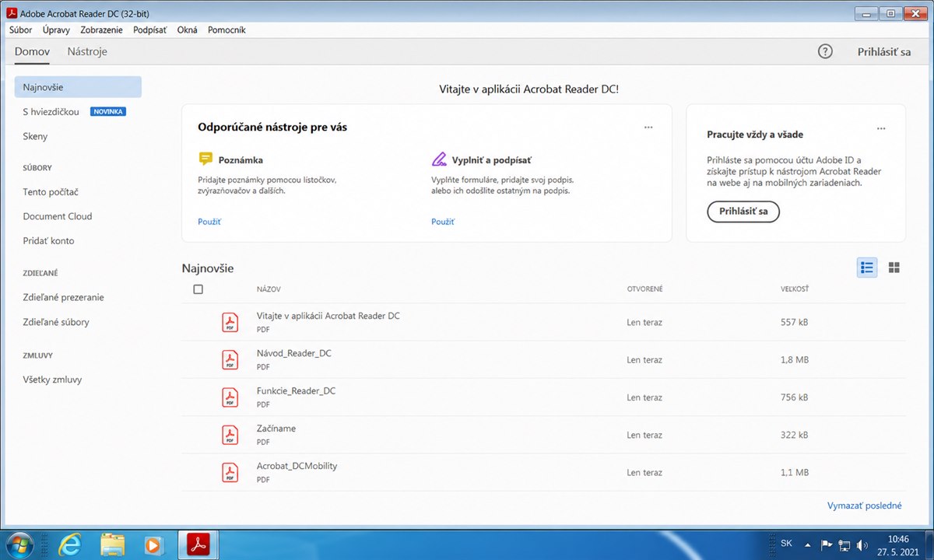Click the 1,8 MB size value
Screen dimensions: 934x560
794,360
